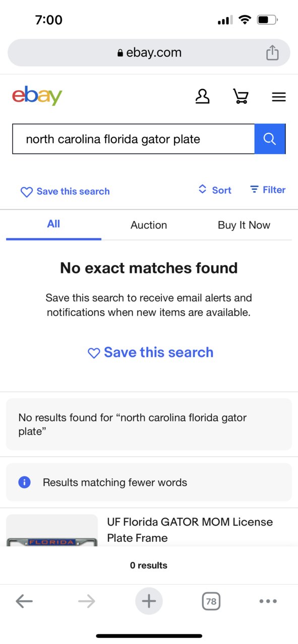Click the blue search magnifier button
This screenshot has height=644, width=298.
(x=270, y=139)
